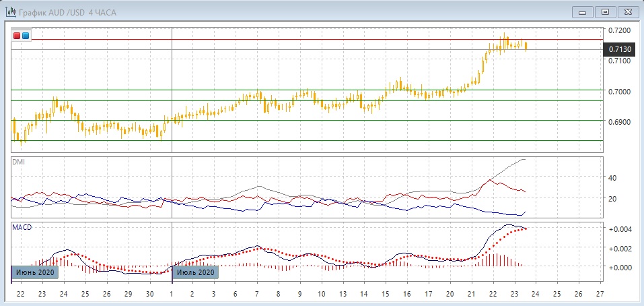Click date 27 on the time axis
Viewport: 644px width, 306px height.
(x=601, y=295)
